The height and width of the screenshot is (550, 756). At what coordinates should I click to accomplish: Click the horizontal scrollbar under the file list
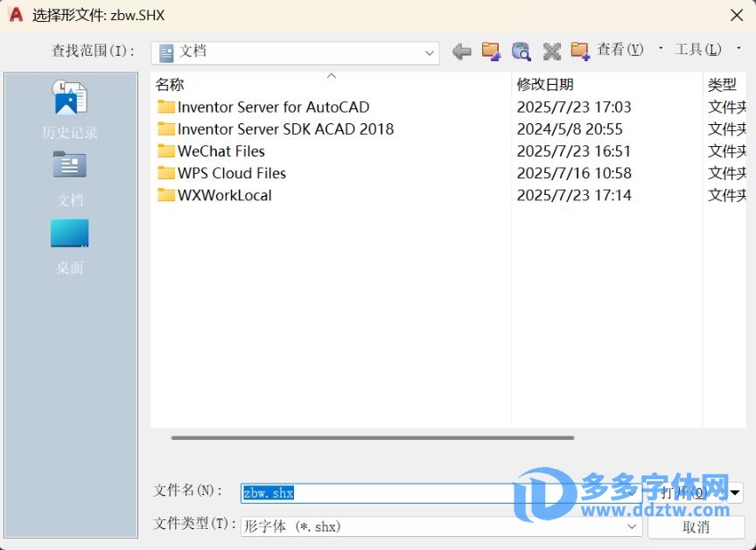[373, 438]
